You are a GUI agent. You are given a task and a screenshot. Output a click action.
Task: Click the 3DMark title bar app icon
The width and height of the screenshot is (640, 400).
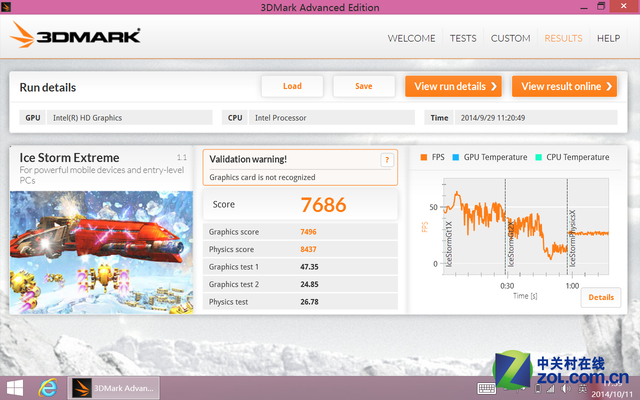point(9,8)
